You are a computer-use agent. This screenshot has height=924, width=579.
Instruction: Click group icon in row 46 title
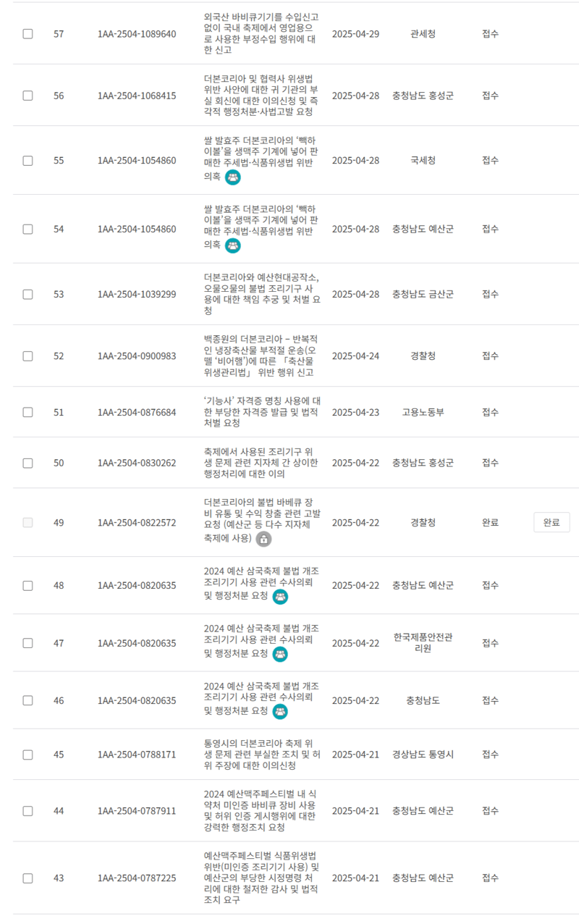point(280,712)
